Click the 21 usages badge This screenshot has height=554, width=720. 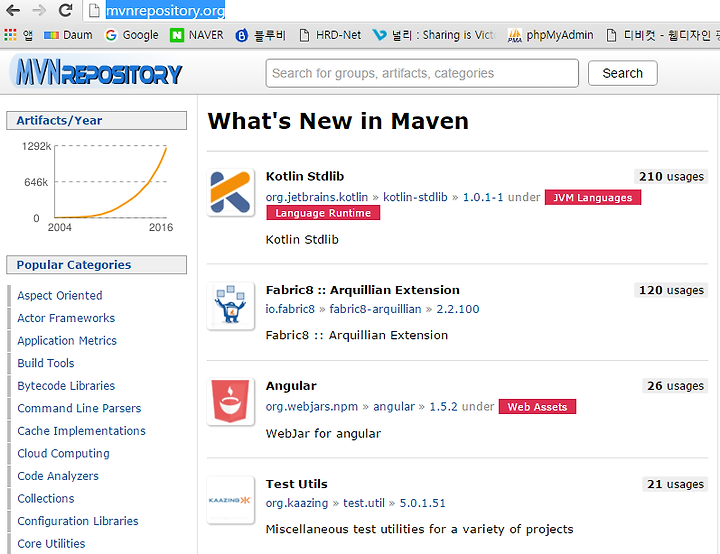pyautogui.click(x=675, y=484)
